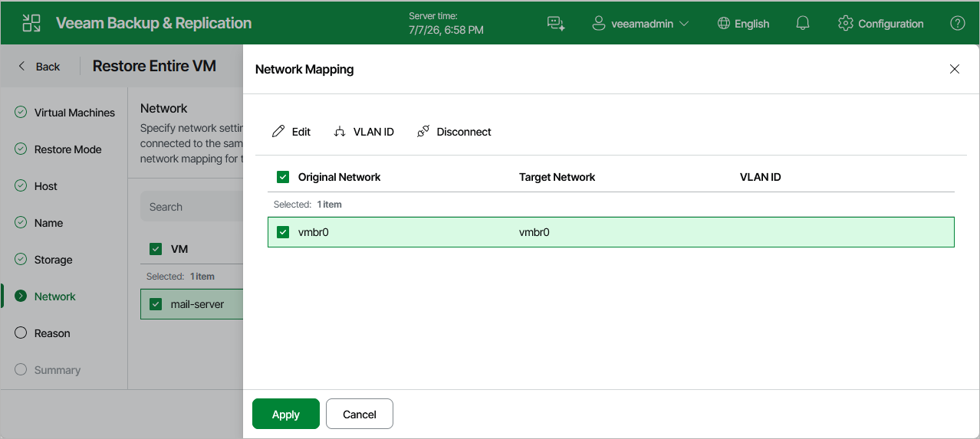Toggle the VM column select-all checkbox
The image size is (980, 439).
[x=156, y=249]
